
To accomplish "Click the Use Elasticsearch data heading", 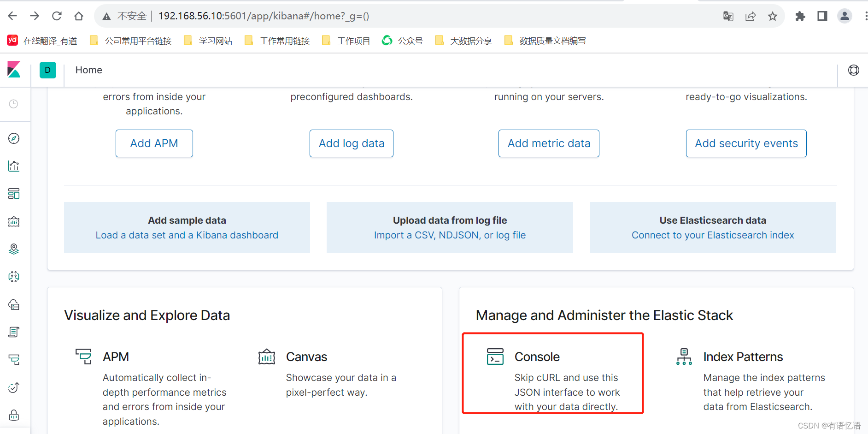I will [x=713, y=220].
